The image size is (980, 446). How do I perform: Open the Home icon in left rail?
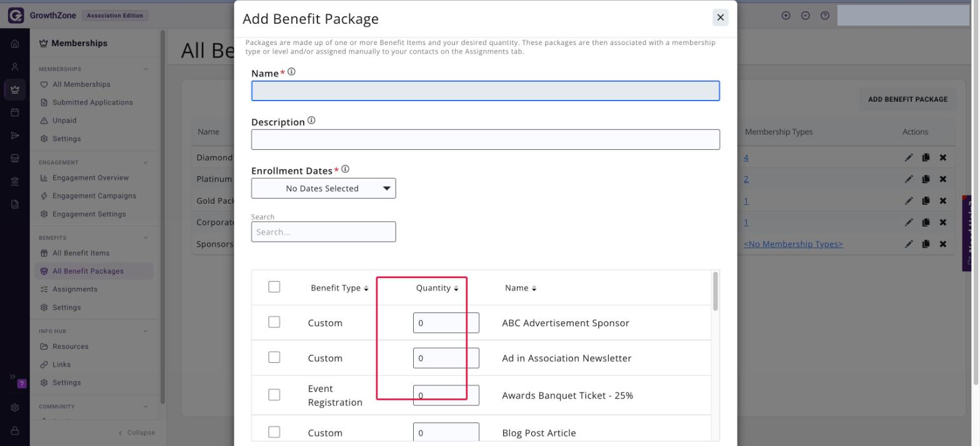click(x=15, y=44)
